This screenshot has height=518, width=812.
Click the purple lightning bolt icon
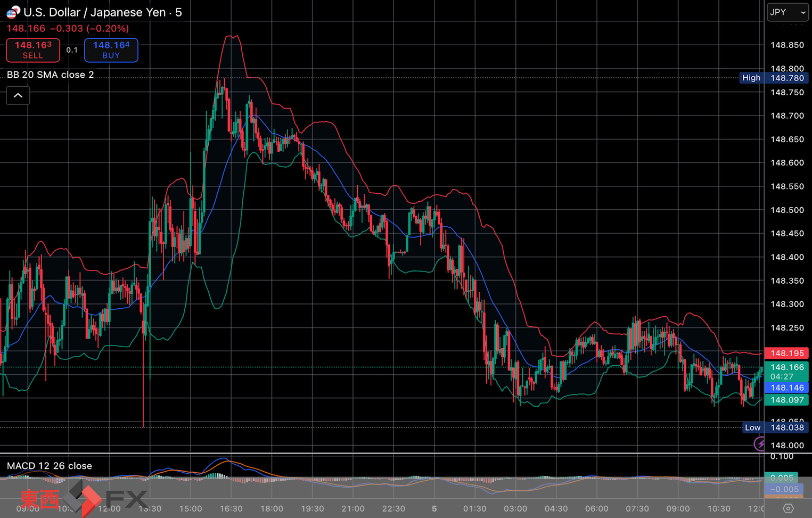tap(760, 443)
